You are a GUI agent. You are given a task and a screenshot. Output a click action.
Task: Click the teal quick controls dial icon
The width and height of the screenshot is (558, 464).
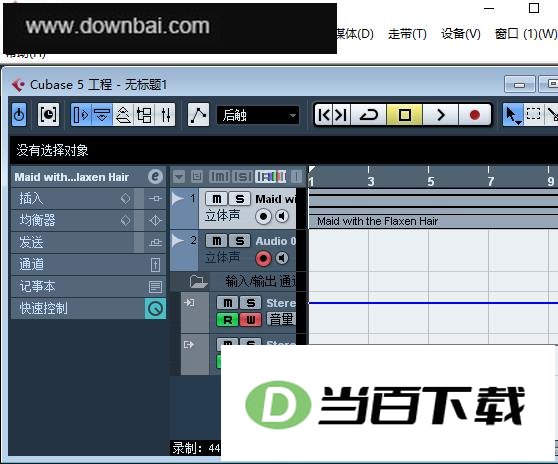[155, 309]
